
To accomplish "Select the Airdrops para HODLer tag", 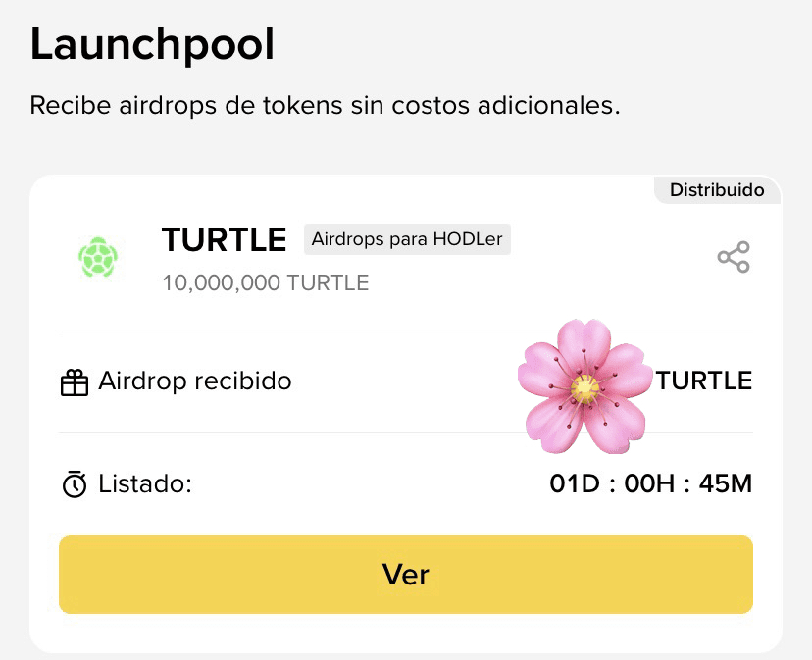I will (407, 239).
